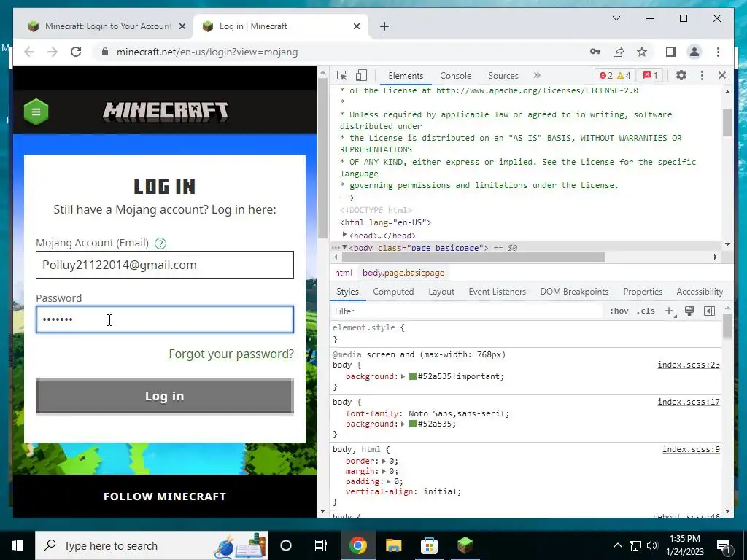Switch to the Sources tab
747x560 pixels.
(503, 76)
